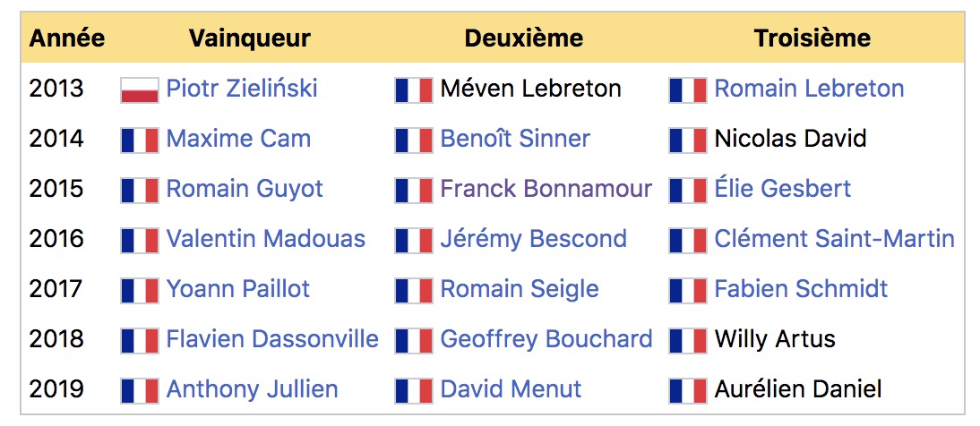The image size is (980, 426).
Task: Visit the Clément Saint-Martin link
Action: coord(834,239)
